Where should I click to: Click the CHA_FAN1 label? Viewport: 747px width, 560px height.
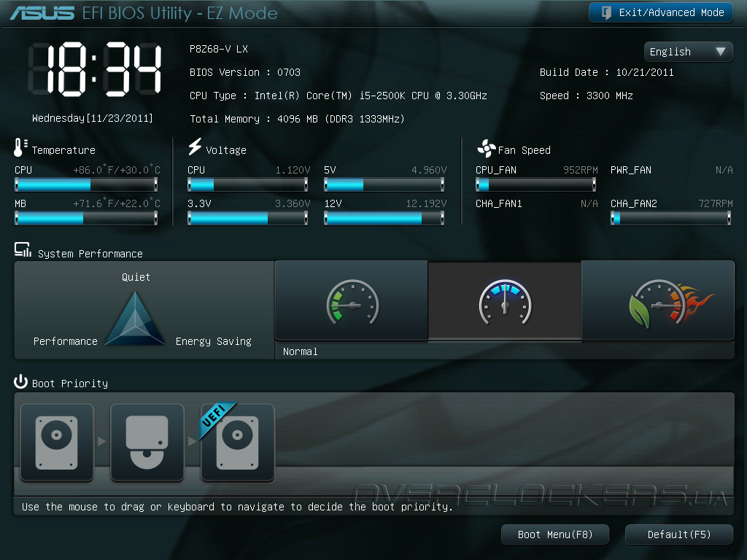499,204
